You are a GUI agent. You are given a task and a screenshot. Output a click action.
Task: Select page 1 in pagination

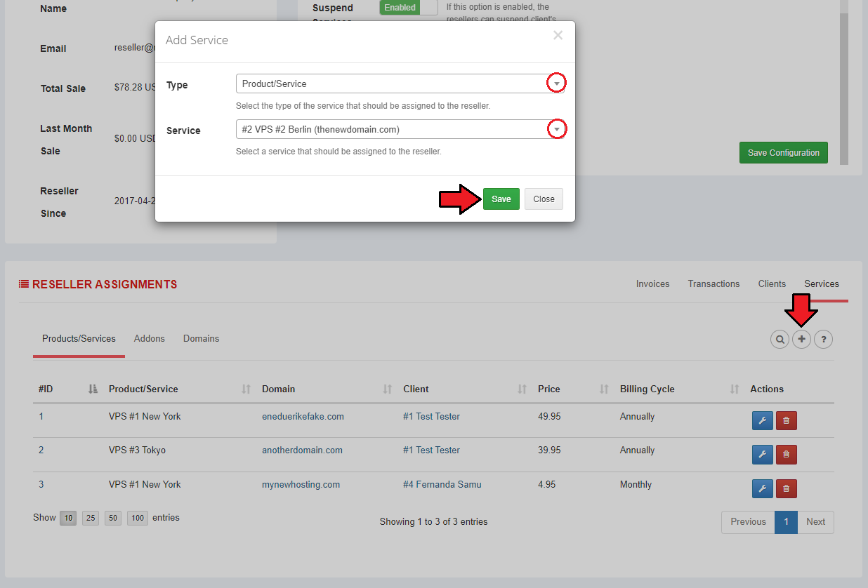coord(786,522)
